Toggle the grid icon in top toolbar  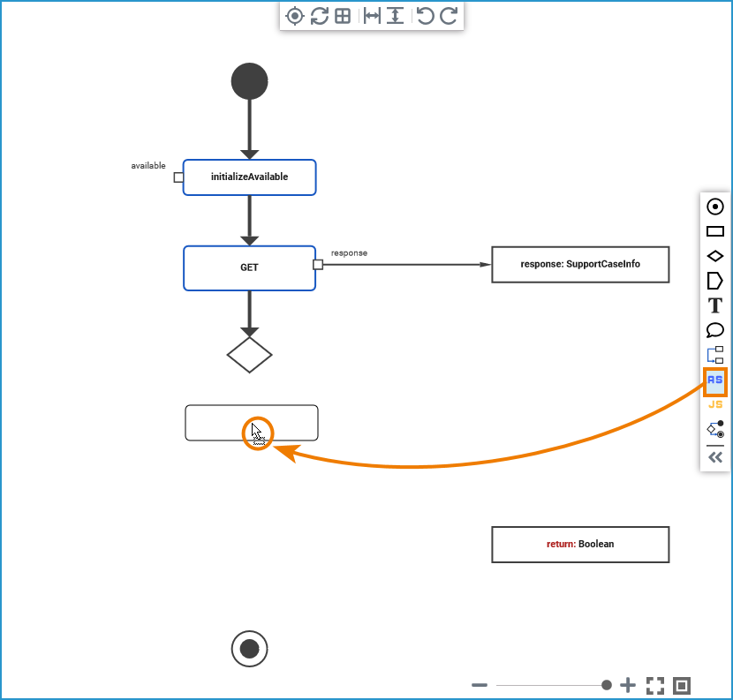(x=343, y=16)
